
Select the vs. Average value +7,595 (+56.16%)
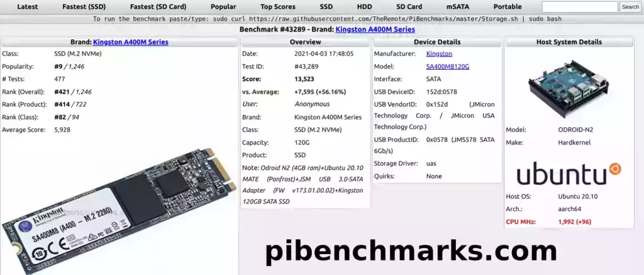click(320, 92)
